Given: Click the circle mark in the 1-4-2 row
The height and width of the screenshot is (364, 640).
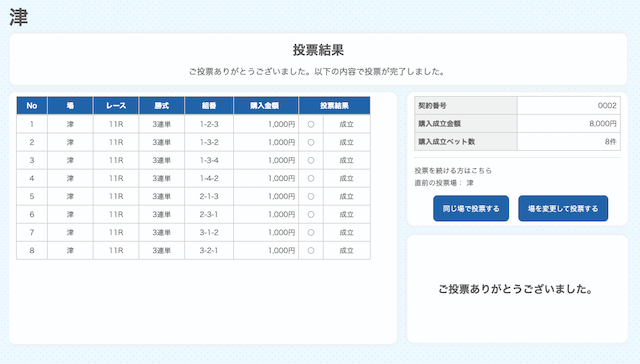Looking at the screenshot, I should tap(311, 178).
